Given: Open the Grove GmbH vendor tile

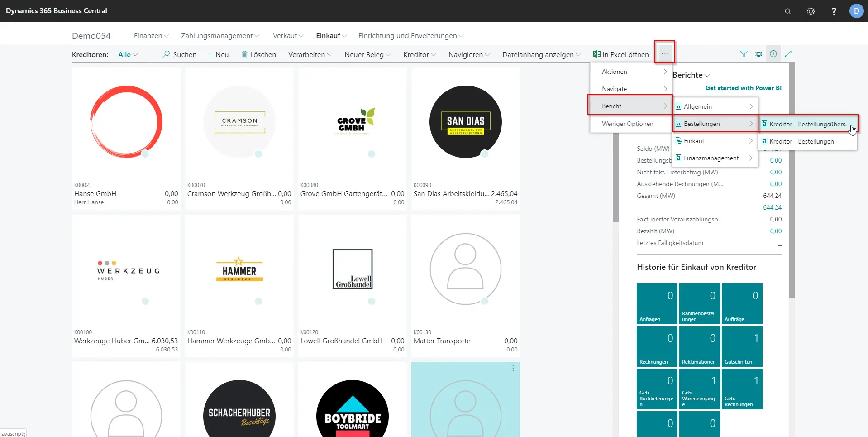Looking at the screenshot, I should (x=353, y=139).
